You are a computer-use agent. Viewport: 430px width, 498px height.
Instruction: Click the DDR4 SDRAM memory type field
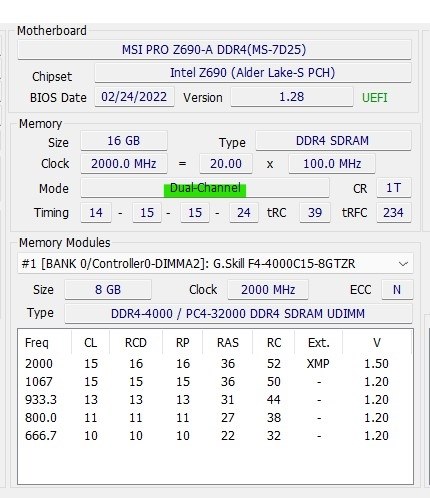(x=333, y=141)
